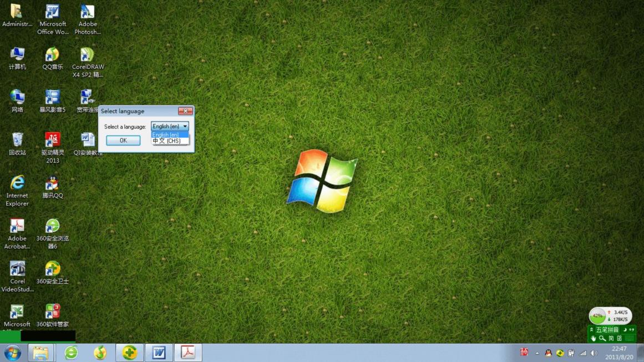Open the Adobe Acrobat taskbar button

click(188, 353)
